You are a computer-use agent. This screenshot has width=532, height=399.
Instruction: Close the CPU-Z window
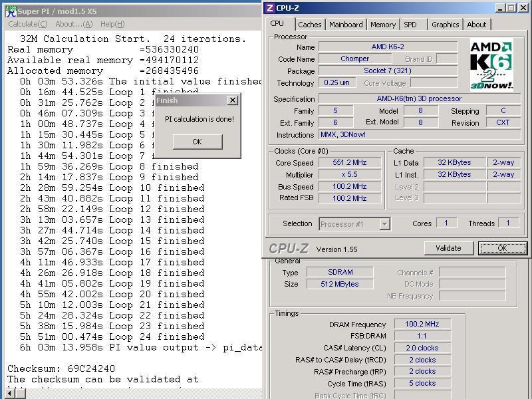(x=523, y=8)
